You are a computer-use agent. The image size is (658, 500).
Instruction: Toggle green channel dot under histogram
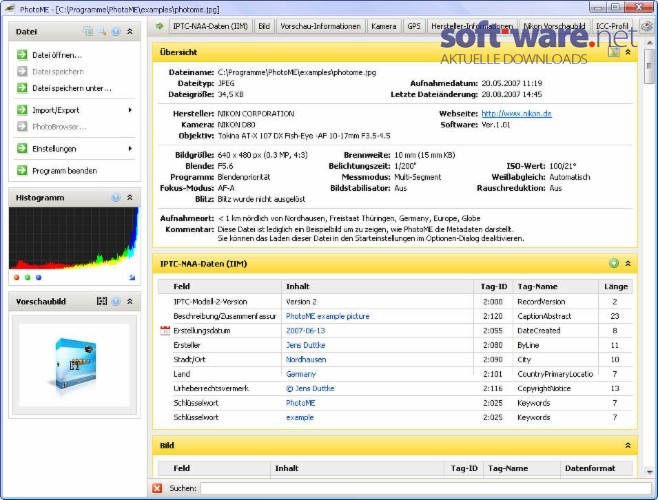[28, 277]
